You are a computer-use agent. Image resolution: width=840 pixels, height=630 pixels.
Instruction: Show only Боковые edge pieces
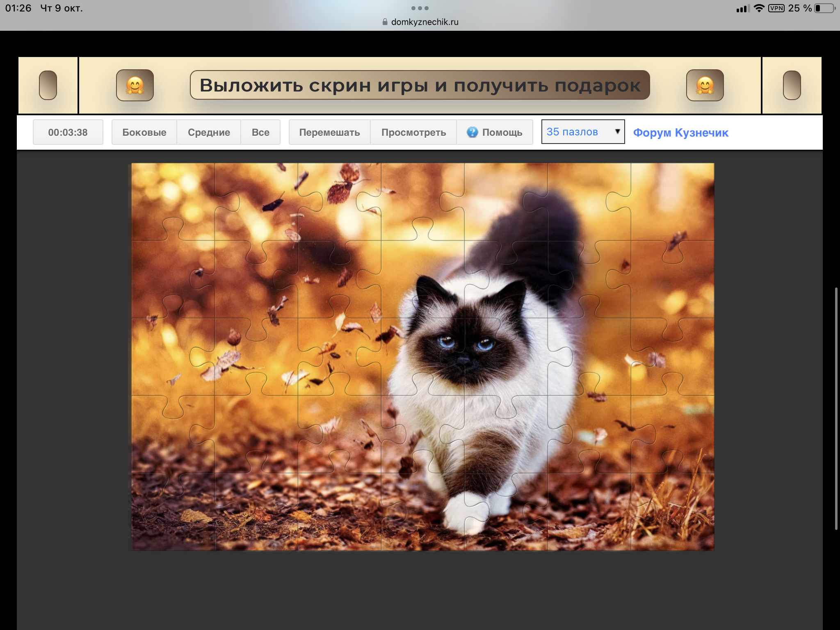144,132
